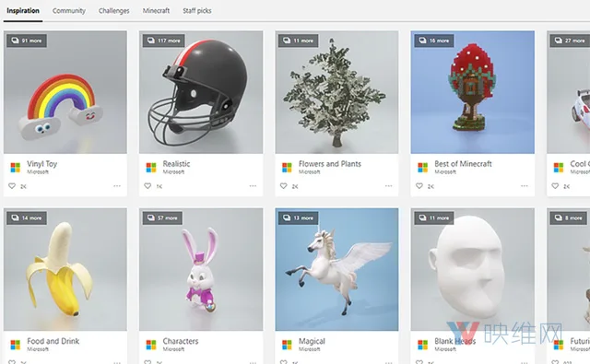Image resolution: width=590 pixels, height=364 pixels.
Task: Favorite the Flowers and Plants collection
Action: tap(284, 186)
